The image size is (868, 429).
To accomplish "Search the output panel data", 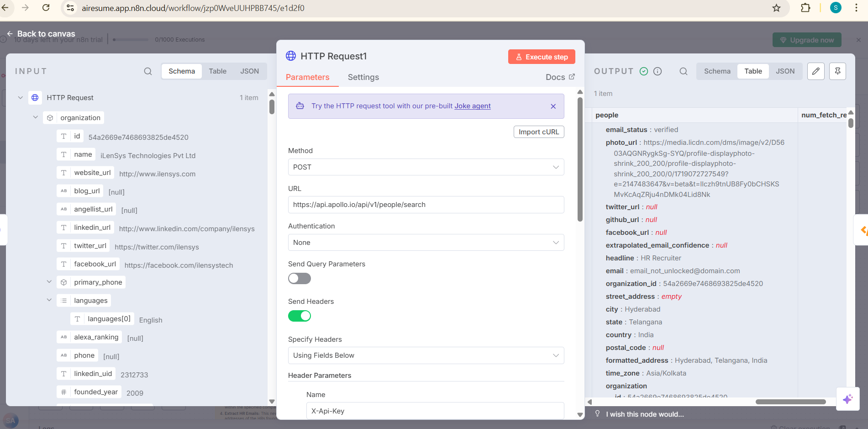I will [x=684, y=71].
